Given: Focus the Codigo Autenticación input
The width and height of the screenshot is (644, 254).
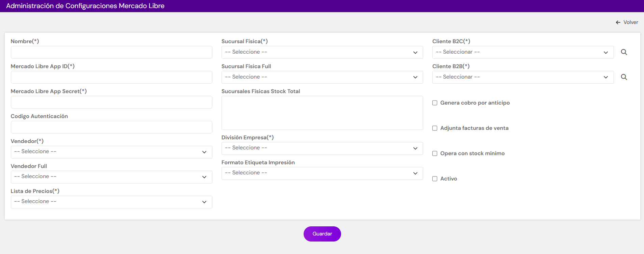Looking at the screenshot, I should (111, 127).
